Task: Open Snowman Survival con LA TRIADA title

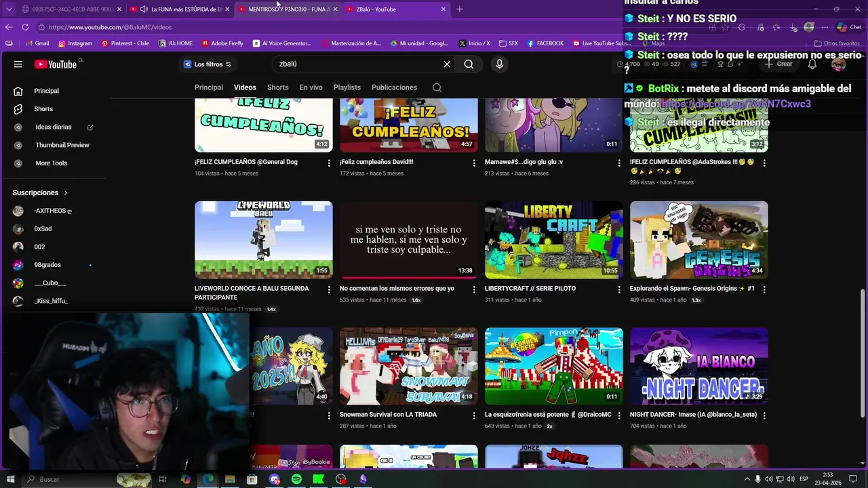Action: [x=388, y=415]
